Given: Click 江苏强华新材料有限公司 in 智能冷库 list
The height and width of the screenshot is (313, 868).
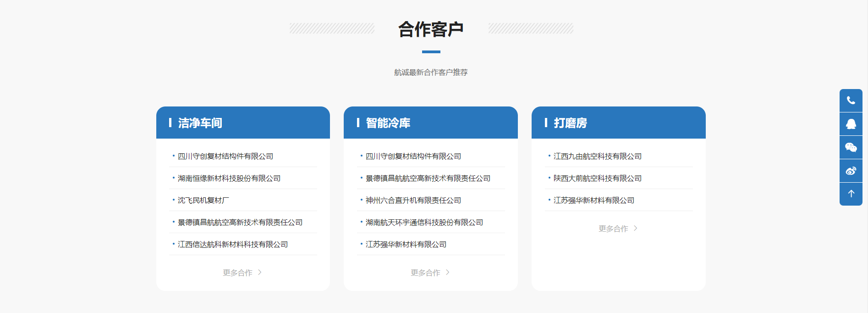Looking at the screenshot, I should [x=406, y=245].
